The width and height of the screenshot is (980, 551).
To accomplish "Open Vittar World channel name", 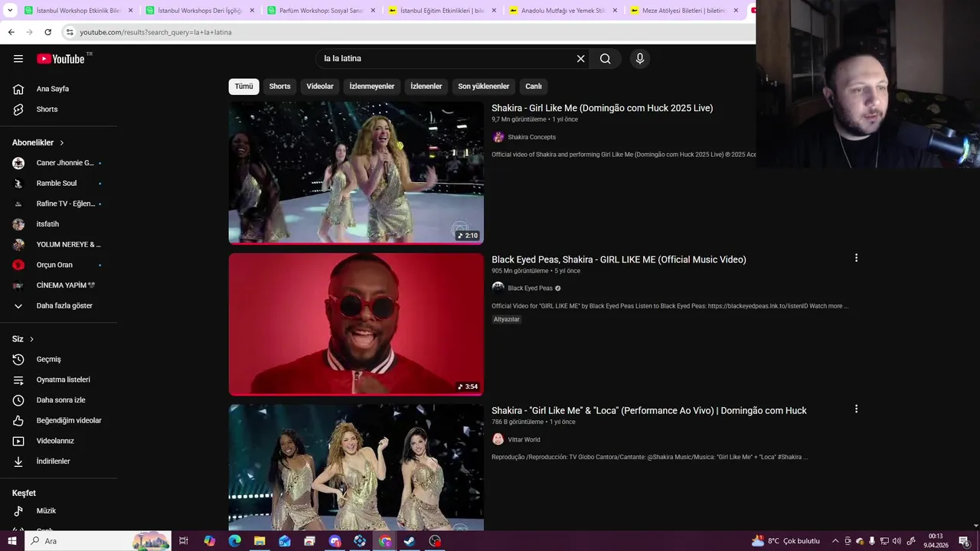I will (x=524, y=439).
